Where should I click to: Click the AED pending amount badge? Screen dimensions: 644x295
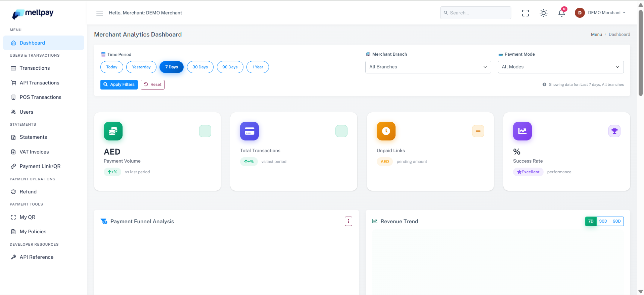coord(385,162)
